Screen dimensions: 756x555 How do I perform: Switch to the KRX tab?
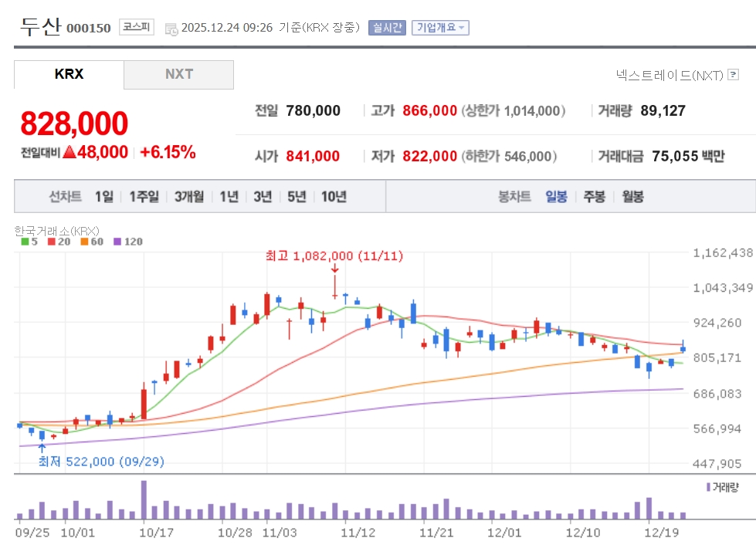pyautogui.click(x=69, y=75)
